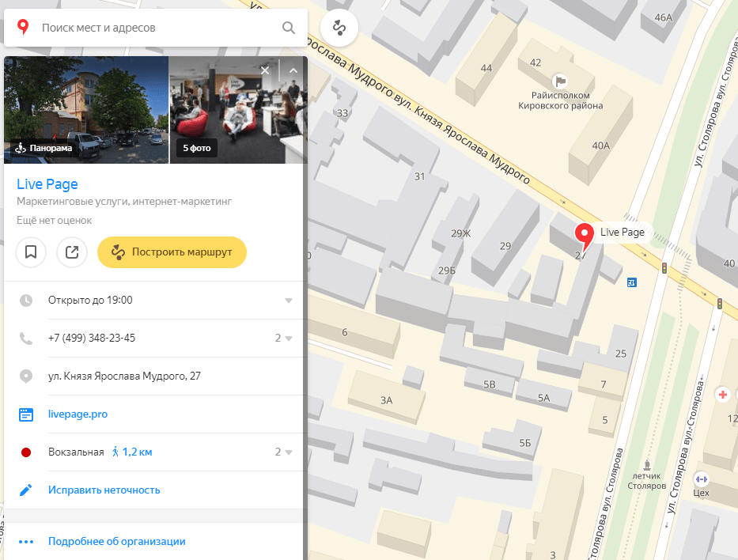Click building 31 on the map
Viewport: 738px width, 560px height.
tap(419, 176)
